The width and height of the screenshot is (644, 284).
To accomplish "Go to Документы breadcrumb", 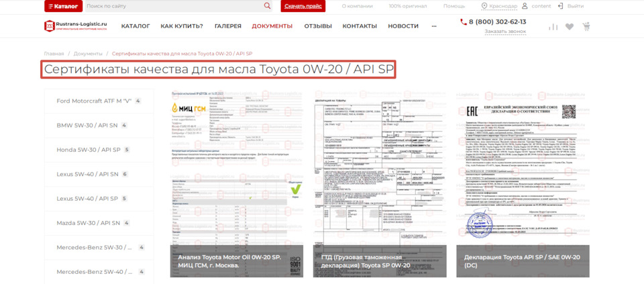I will [88, 54].
